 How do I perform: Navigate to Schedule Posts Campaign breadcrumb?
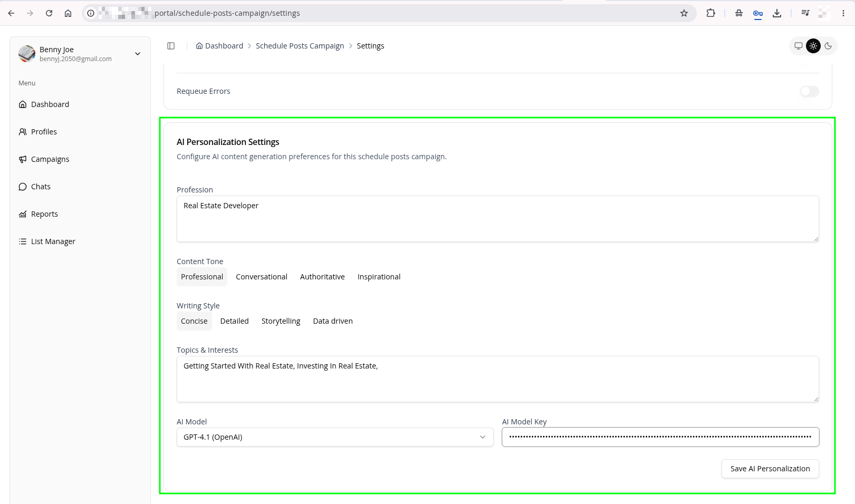coord(300,46)
